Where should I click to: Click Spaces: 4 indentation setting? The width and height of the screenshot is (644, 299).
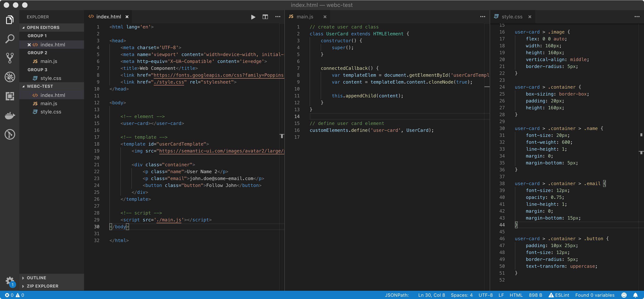461,295
